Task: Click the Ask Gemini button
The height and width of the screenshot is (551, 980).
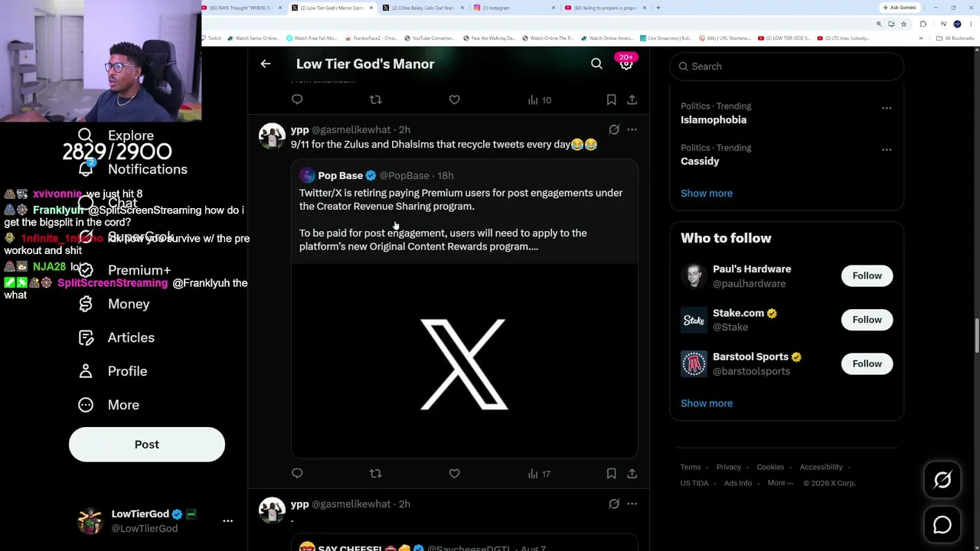Action: [899, 8]
